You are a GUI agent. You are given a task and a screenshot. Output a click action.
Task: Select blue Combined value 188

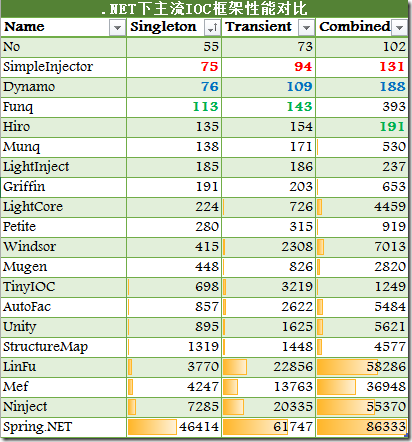(x=393, y=87)
